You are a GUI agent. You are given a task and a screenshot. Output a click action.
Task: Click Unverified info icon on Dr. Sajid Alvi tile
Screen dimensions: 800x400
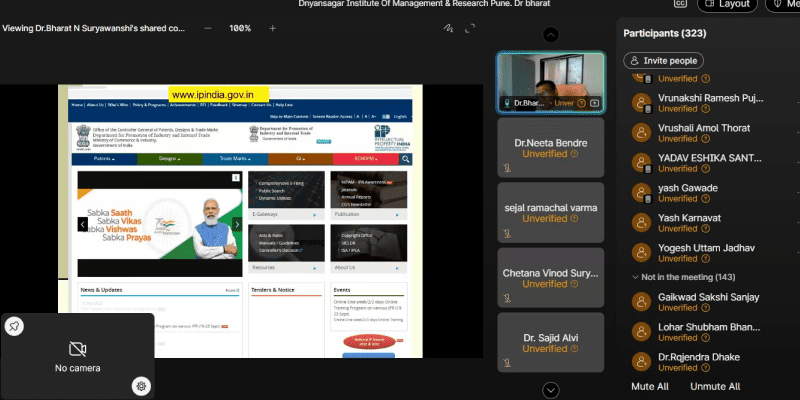point(574,348)
